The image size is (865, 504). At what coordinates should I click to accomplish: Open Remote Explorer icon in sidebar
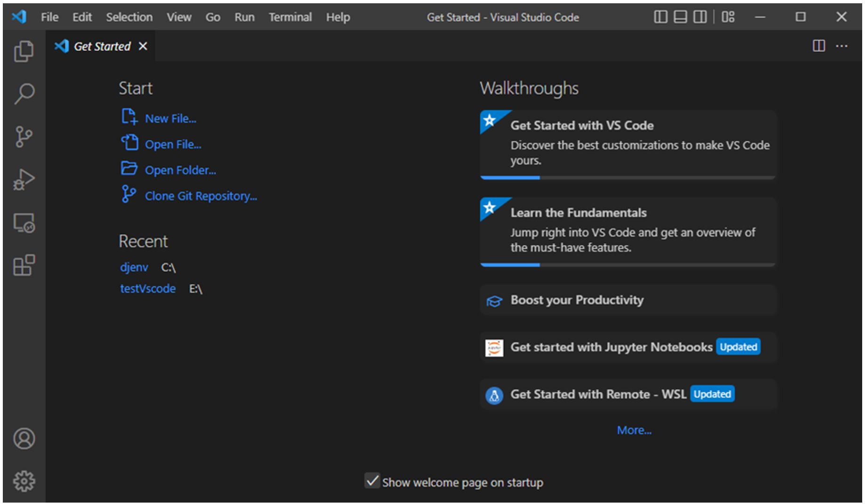click(x=24, y=223)
